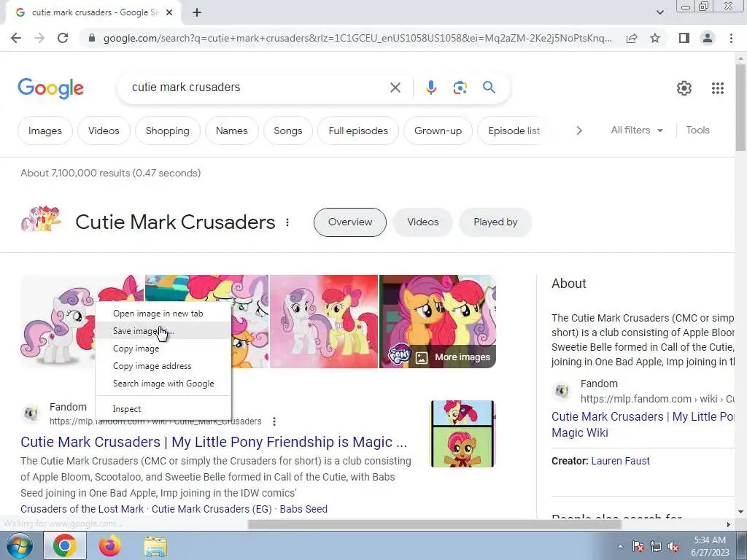747x560 pixels.
Task: Filter results by Videos chip
Action: coord(104,131)
